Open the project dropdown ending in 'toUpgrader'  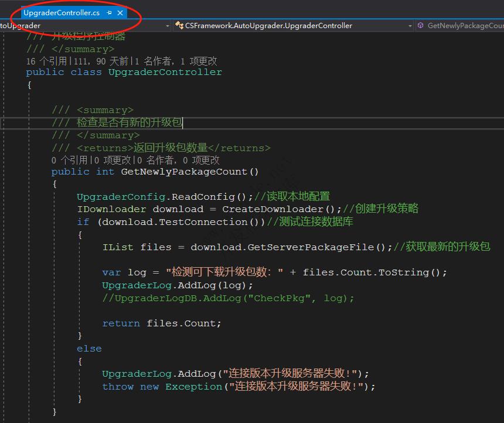coord(166,26)
